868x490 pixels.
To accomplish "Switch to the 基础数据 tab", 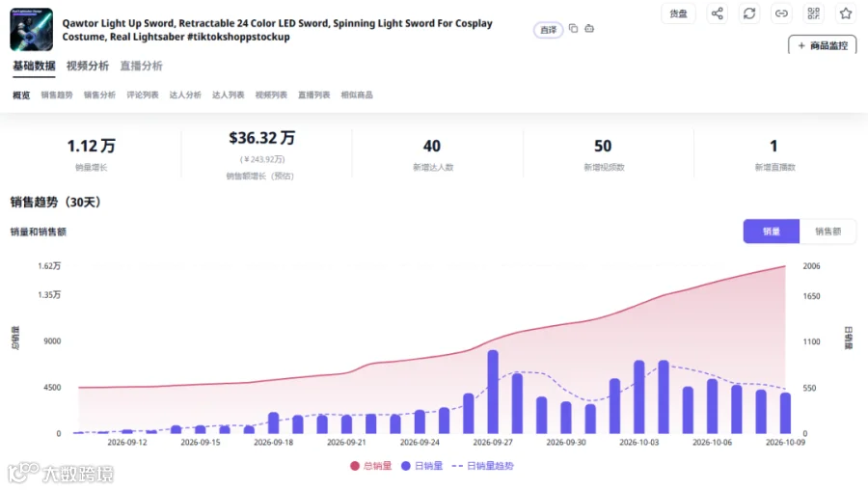I will [35, 66].
